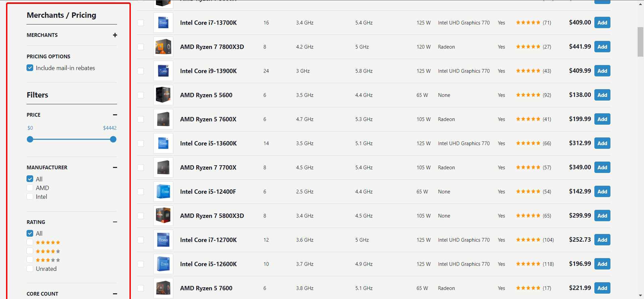Add the AMD Ryzen 5 7600X

602,119
